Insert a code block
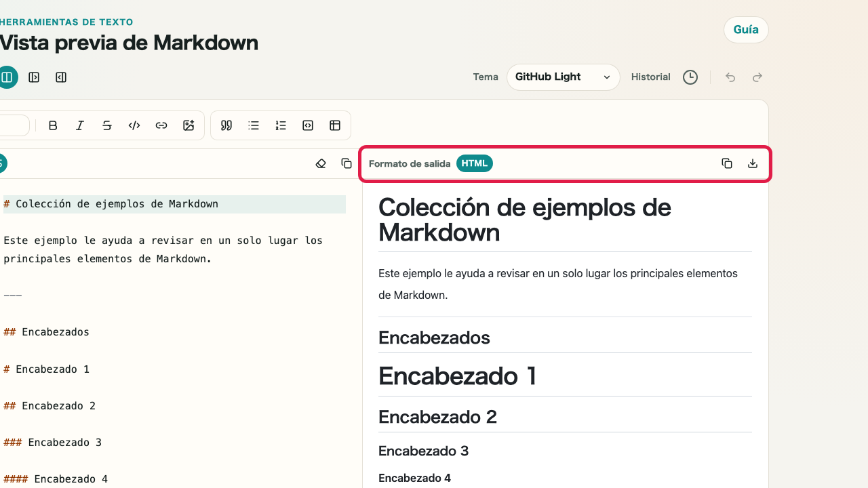This screenshot has width=868, height=488. pyautogui.click(x=308, y=125)
